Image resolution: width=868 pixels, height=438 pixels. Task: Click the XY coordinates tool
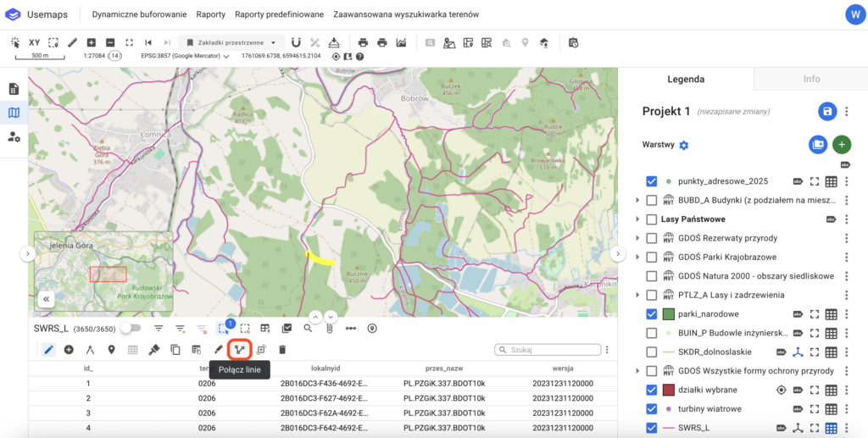tap(34, 42)
